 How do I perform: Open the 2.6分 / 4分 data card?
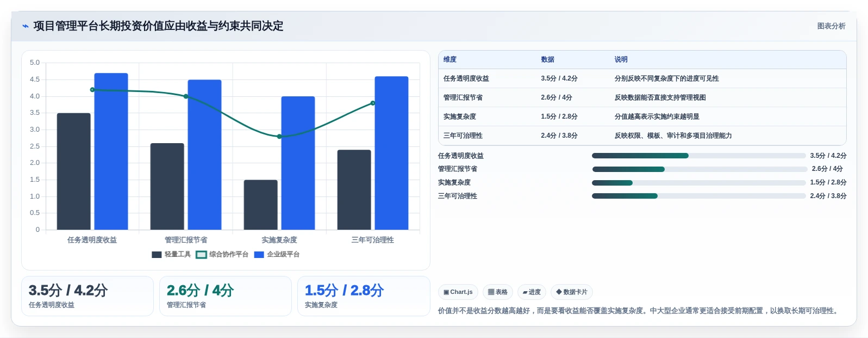point(226,296)
